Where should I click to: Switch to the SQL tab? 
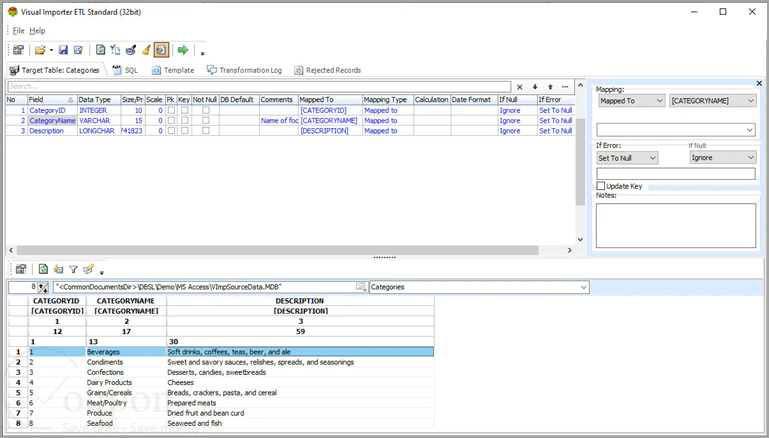tap(125, 70)
